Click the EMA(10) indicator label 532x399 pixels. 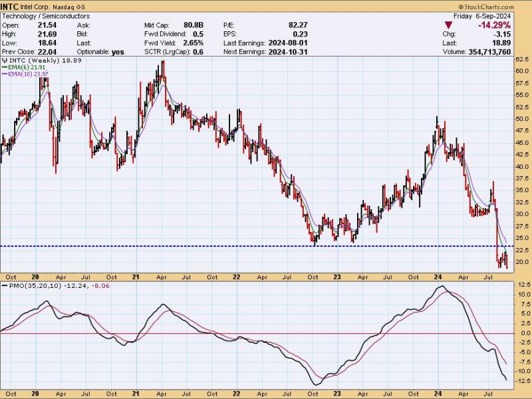click(21, 74)
